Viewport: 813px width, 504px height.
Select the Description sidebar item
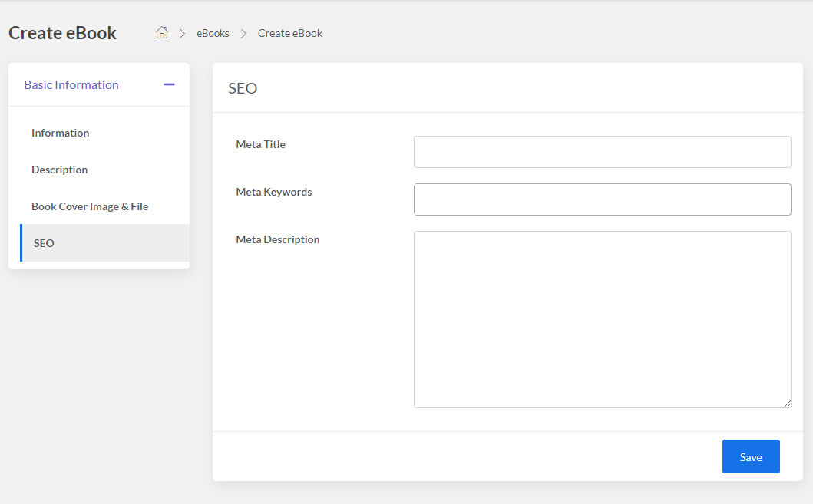[x=59, y=170]
